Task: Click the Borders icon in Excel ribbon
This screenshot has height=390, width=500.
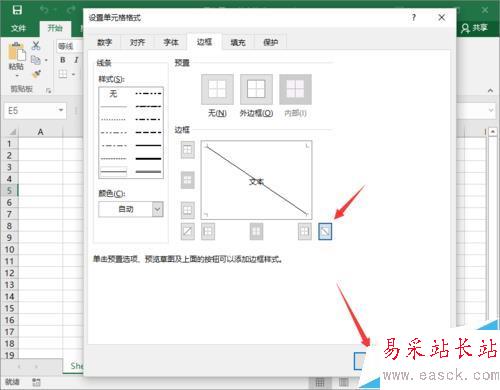Action: tap(63, 74)
